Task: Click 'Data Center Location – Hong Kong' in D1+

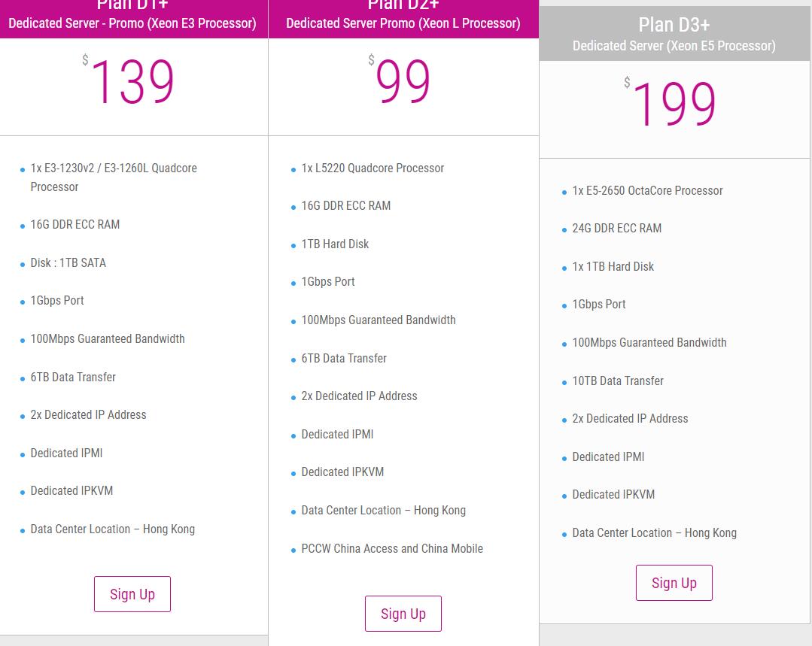Action: [113, 529]
